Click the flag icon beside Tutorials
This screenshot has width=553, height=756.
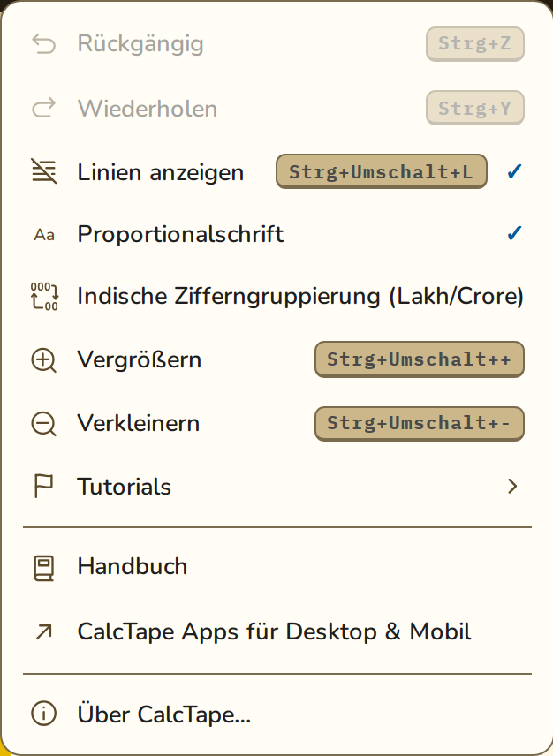(43, 486)
